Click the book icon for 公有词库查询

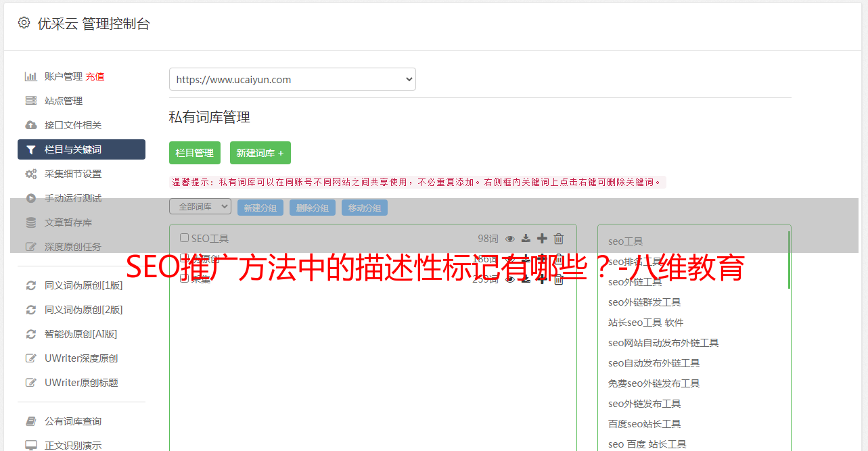pos(31,421)
